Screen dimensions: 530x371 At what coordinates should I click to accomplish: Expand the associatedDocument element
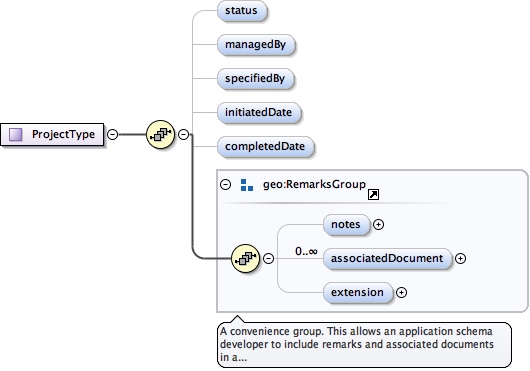(x=460, y=258)
